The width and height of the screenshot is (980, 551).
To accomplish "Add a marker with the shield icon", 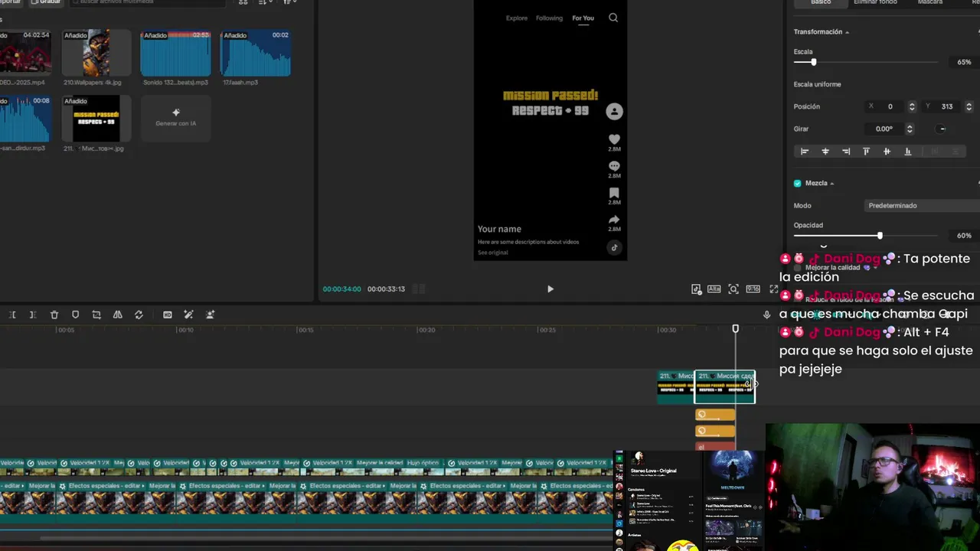I will [x=75, y=315].
